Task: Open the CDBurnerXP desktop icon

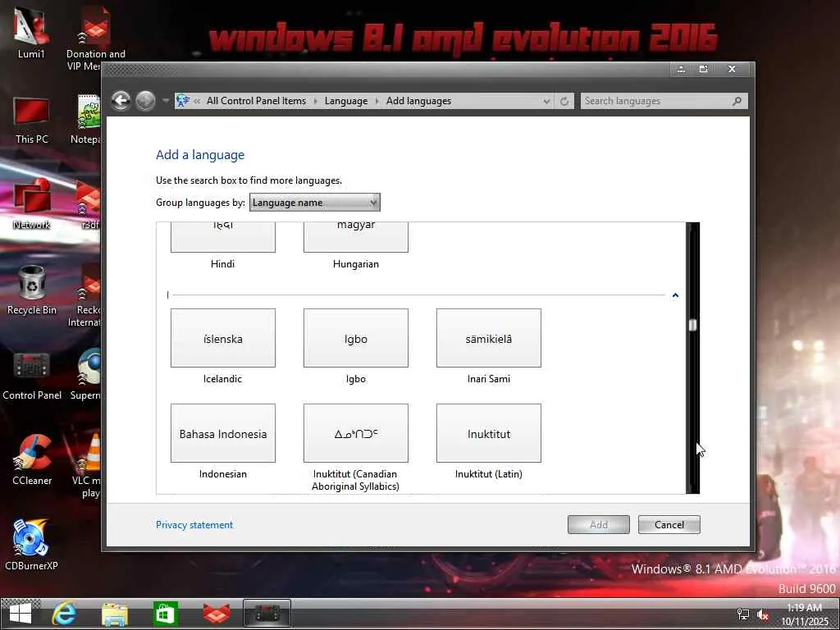Action: coord(31,545)
